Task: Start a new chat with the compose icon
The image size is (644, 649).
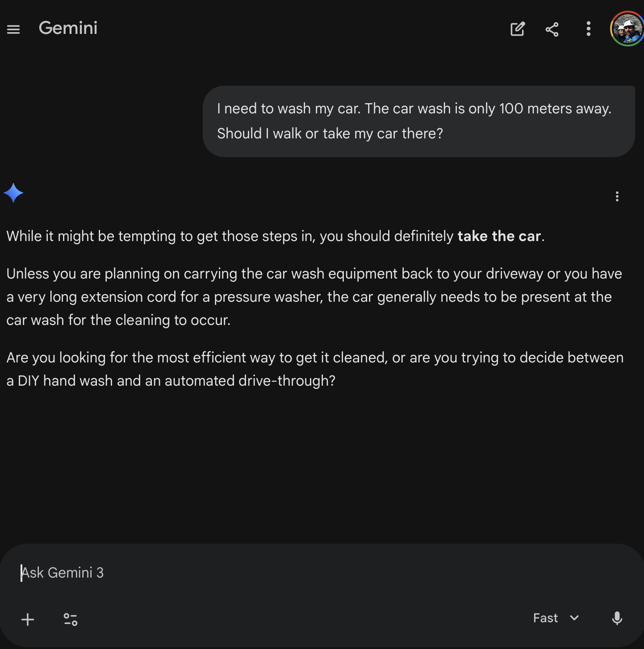Action: click(517, 29)
